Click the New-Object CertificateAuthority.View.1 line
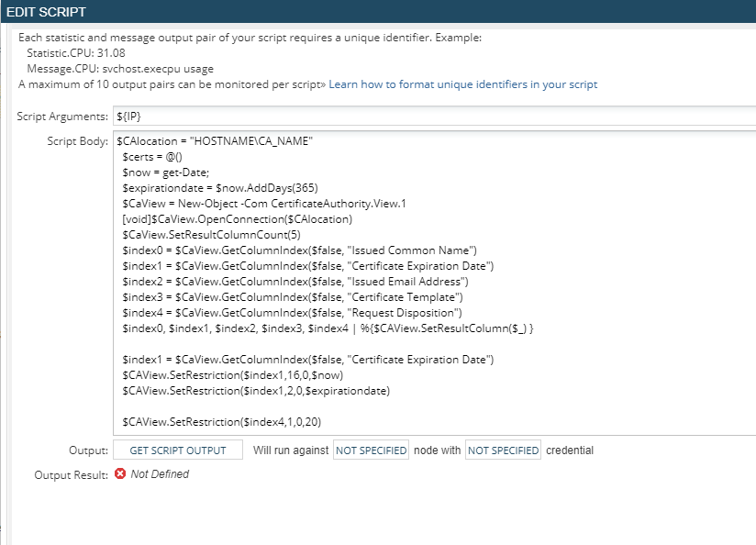This screenshot has height=545, width=756. pyautogui.click(x=263, y=204)
